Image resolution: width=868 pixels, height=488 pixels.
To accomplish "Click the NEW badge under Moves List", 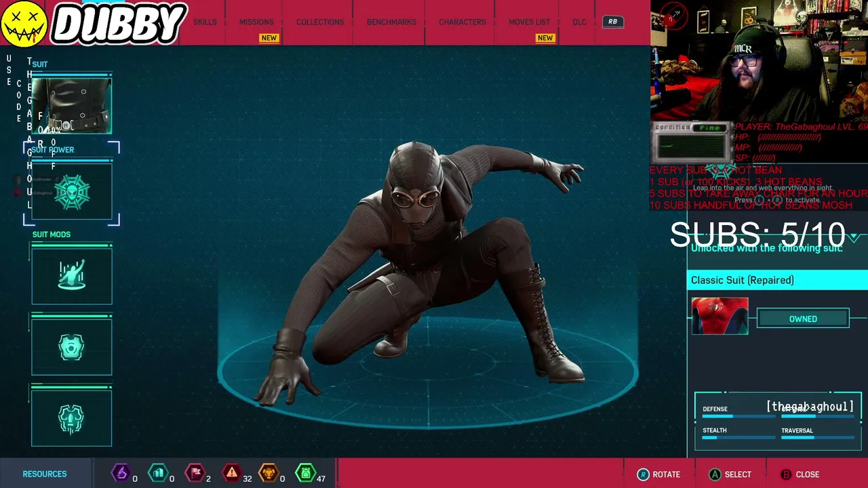I will [x=545, y=38].
